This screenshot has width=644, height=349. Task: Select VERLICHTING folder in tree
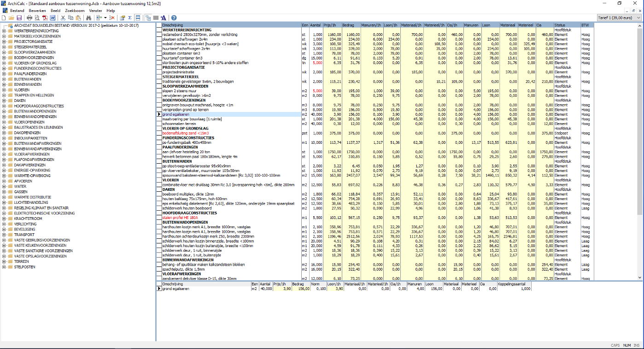[25, 224]
